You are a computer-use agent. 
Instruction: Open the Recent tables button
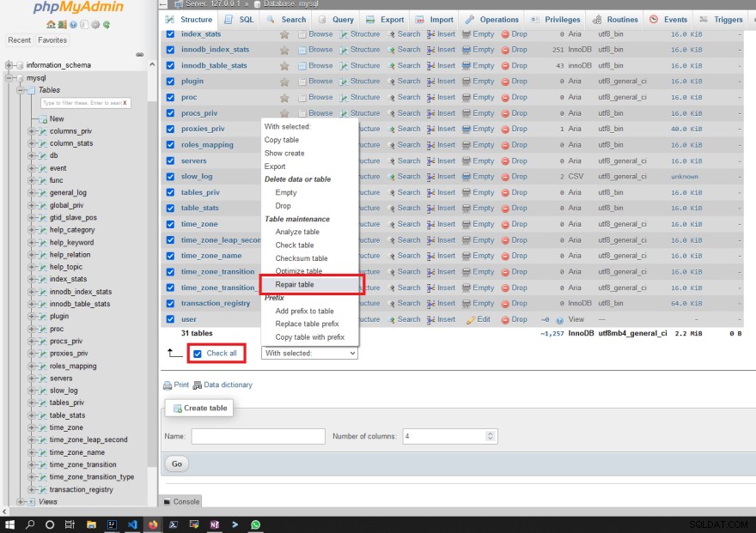tap(19, 40)
